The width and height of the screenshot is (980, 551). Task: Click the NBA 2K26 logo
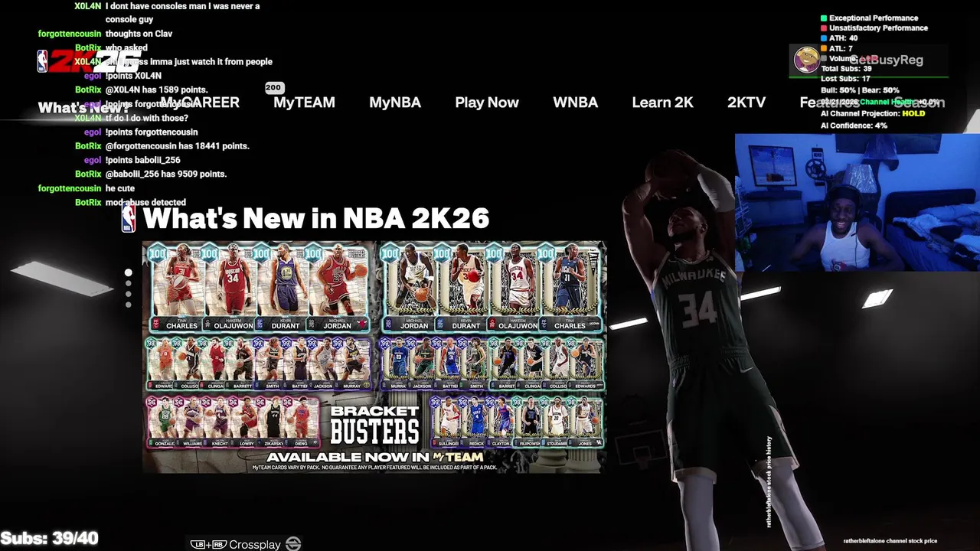coord(88,61)
